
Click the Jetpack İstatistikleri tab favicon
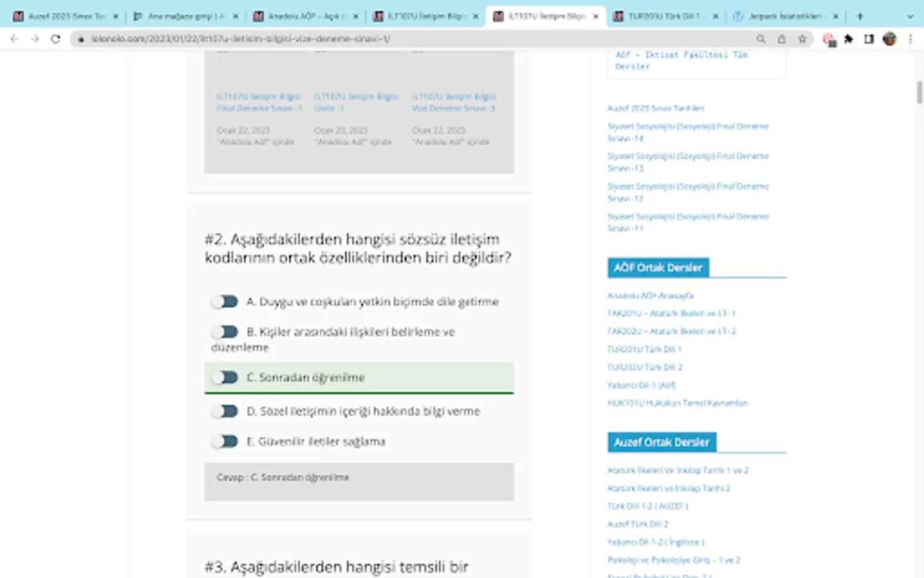point(738,16)
